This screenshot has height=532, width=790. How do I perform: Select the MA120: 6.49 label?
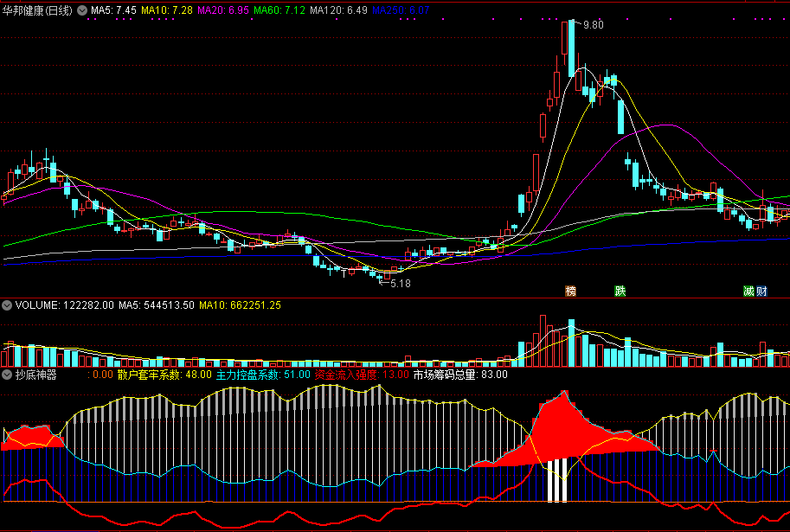(x=338, y=10)
